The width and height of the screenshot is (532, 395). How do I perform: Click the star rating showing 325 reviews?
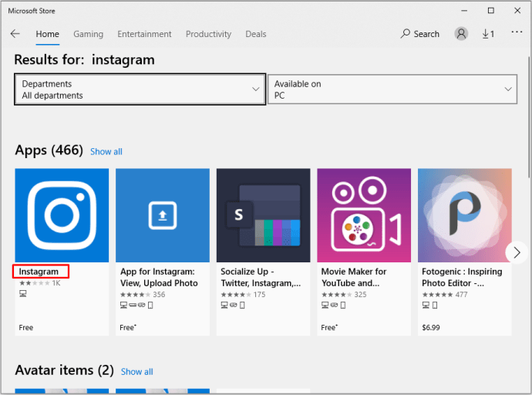click(x=337, y=295)
